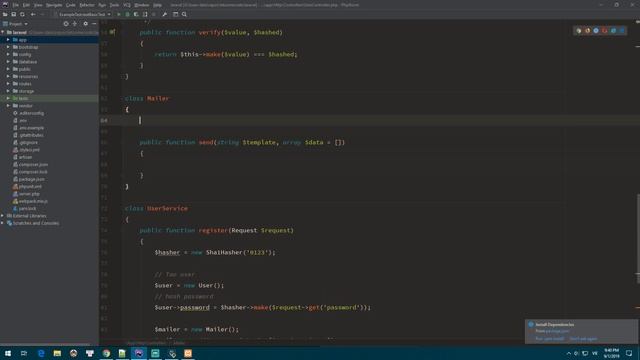Open the View menu
The image size is (640, 360).
[x=38, y=5]
